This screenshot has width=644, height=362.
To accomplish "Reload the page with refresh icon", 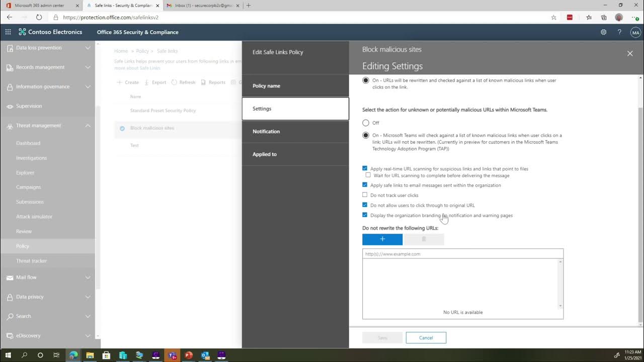I will (39, 17).
